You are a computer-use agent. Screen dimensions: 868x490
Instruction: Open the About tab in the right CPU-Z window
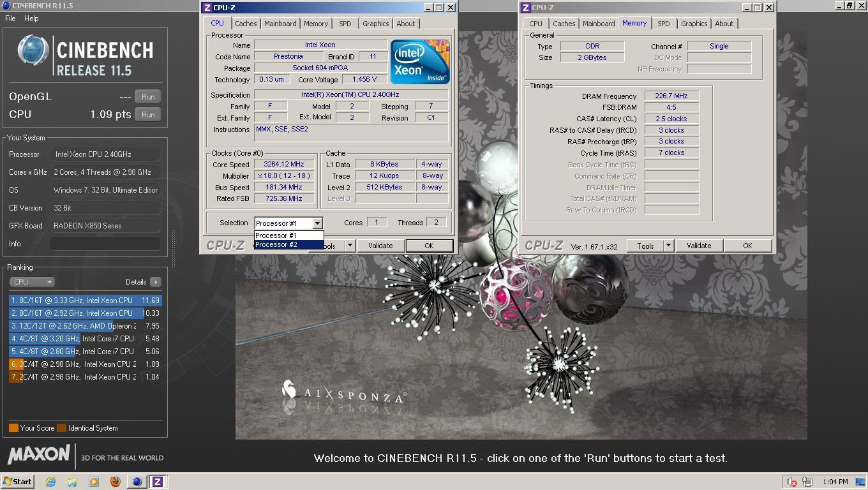(724, 24)
